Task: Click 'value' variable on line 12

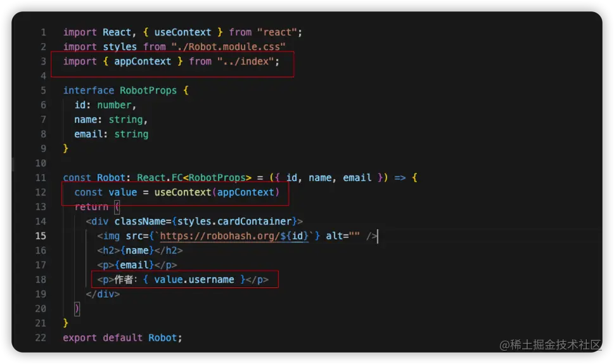Action: pos(122,192)
